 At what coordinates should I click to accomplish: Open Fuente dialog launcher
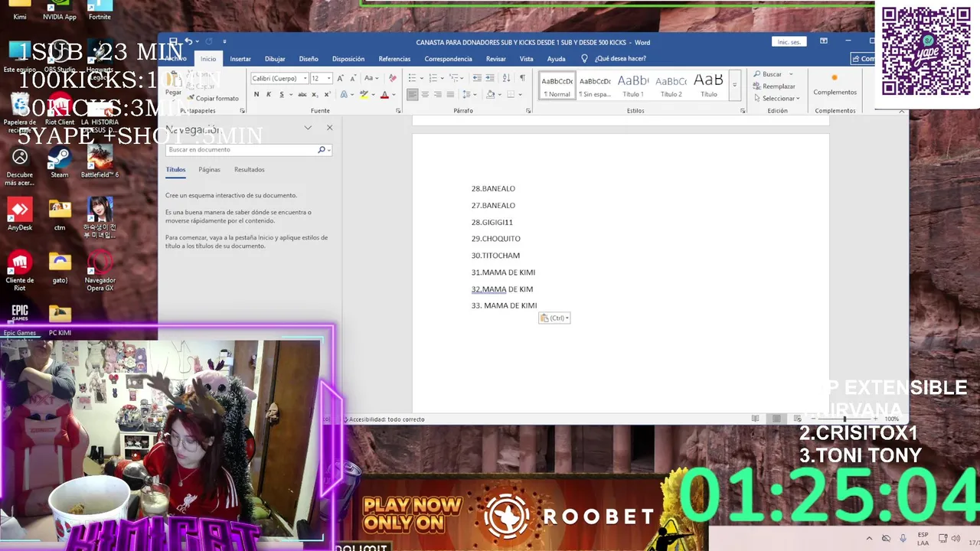[x=398, y=111]
